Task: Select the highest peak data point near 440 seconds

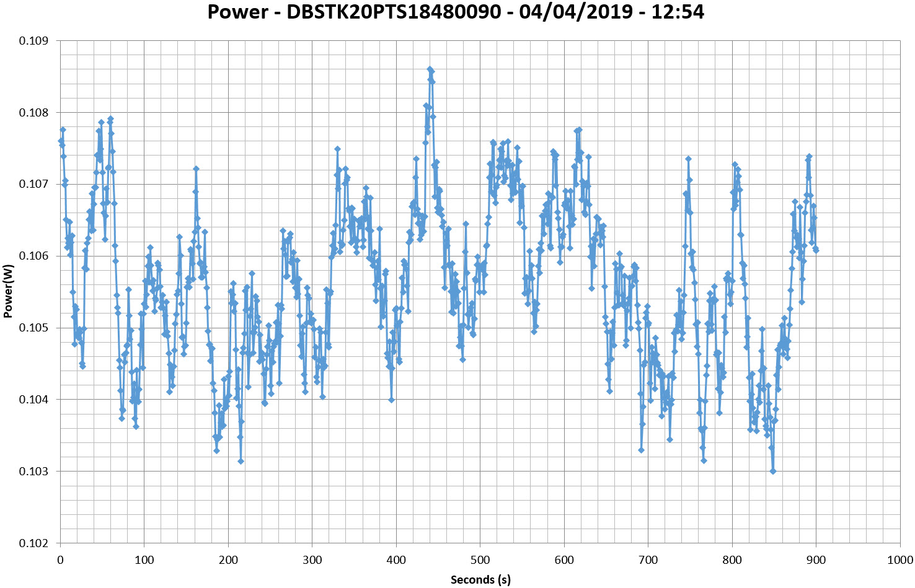Action: tap(430, 69)
